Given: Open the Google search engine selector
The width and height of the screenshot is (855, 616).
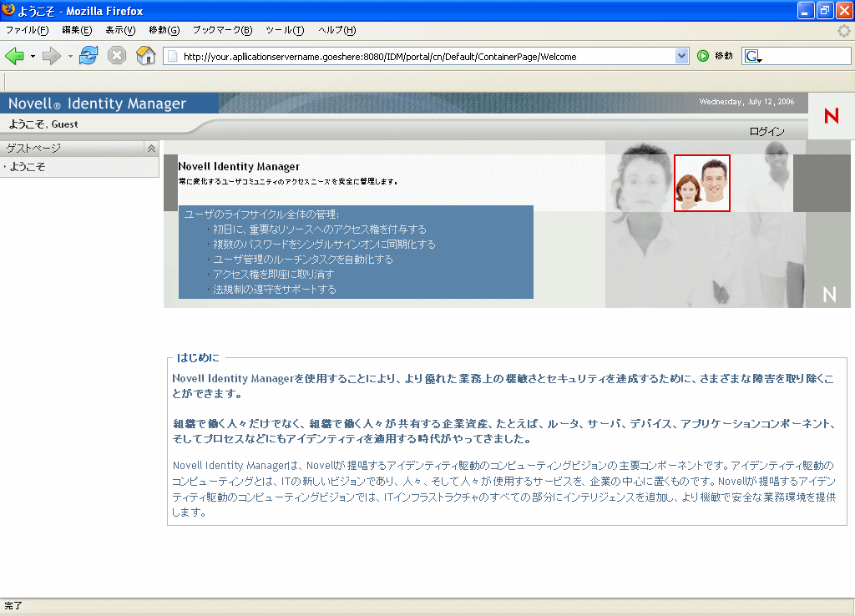Looking at the screenshot, I should click(753, 56).
